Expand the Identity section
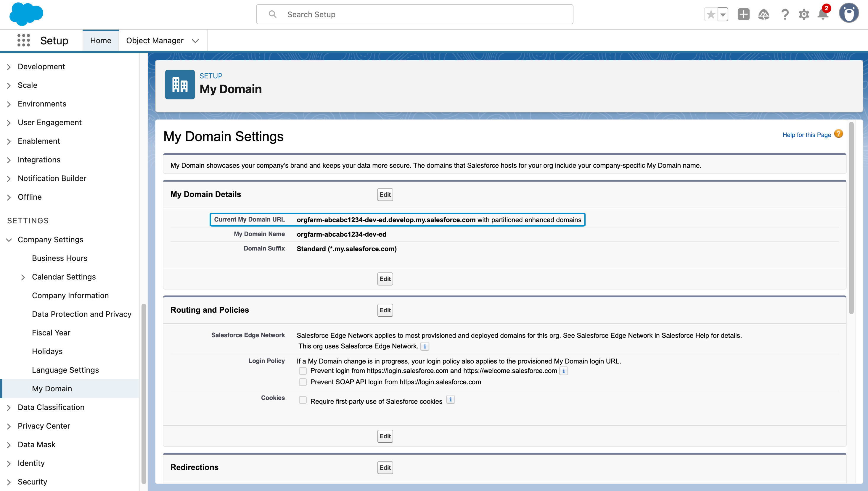The width and height of the screenshot is (868, 491). (9, 463)
